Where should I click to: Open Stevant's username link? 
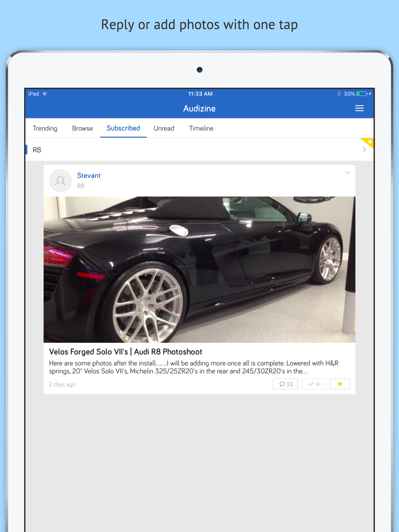click(89, 175)
